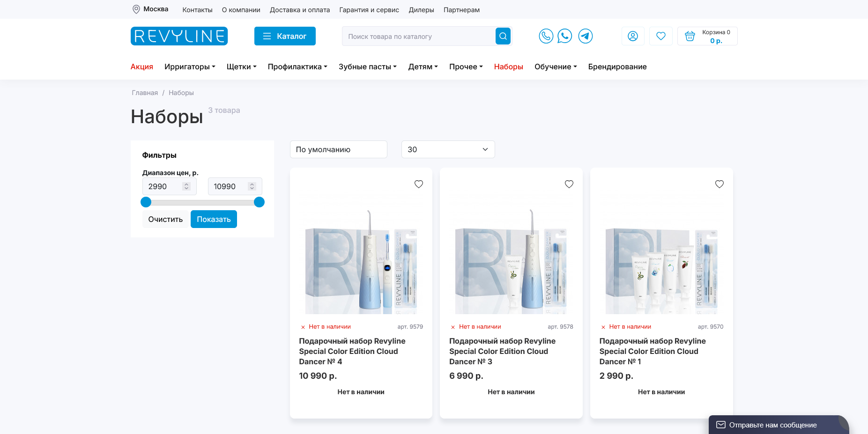Click Нет в наличии button under № 1

[661, 392]
